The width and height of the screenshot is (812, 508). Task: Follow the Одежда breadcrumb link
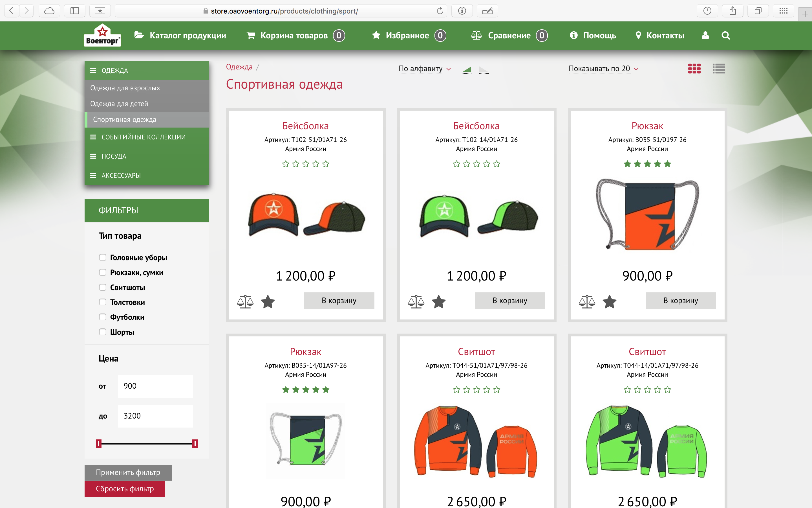click(x=239, y=67)
